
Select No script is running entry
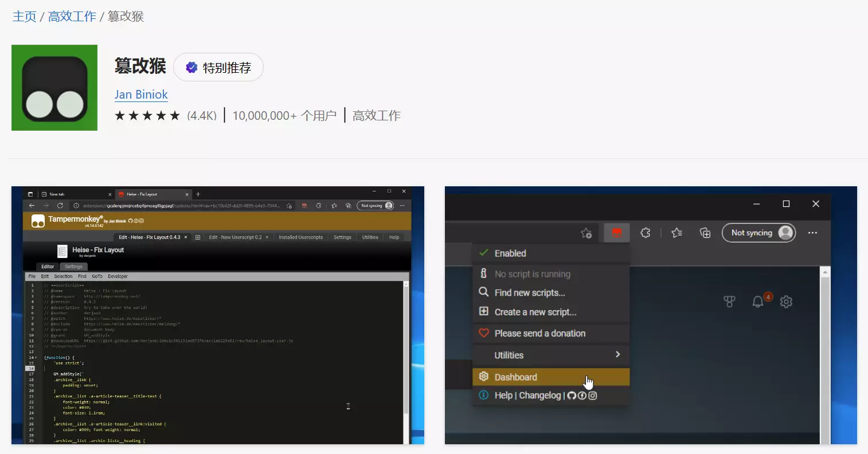pos(551,274)
